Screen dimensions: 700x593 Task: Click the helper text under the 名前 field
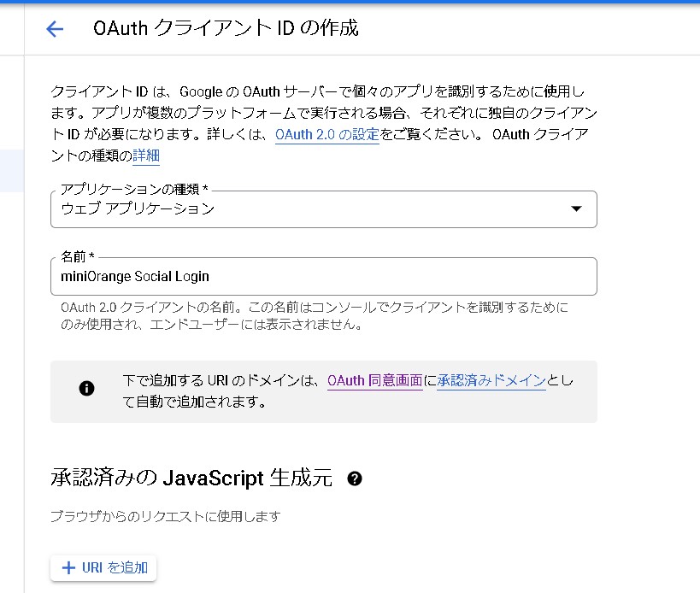[315, 315]
